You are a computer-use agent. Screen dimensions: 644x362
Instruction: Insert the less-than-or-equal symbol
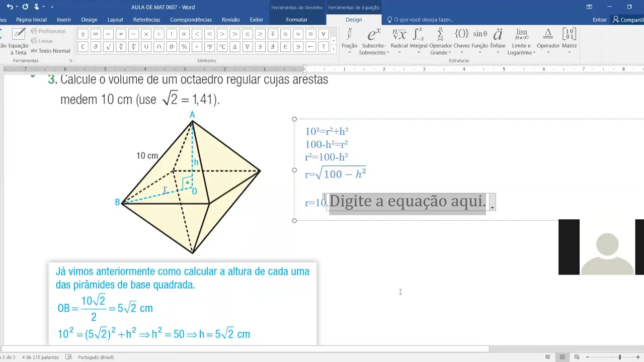coord(248,34)
